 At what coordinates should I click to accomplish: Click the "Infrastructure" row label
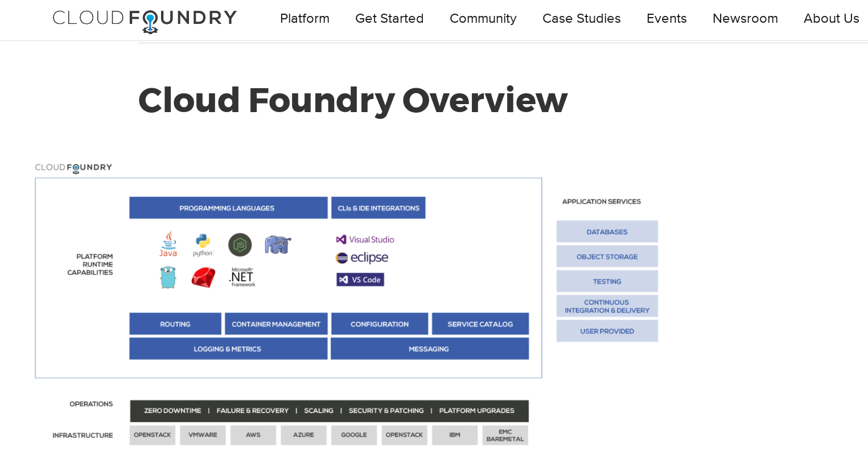pyautogui.click(x=83, y=435)
